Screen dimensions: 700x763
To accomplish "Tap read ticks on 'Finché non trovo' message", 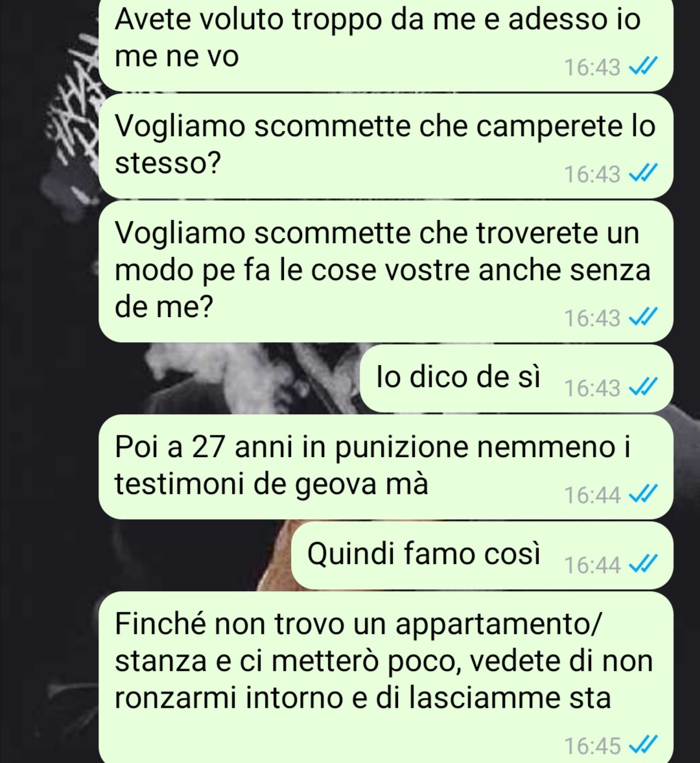I will point(644,745).
